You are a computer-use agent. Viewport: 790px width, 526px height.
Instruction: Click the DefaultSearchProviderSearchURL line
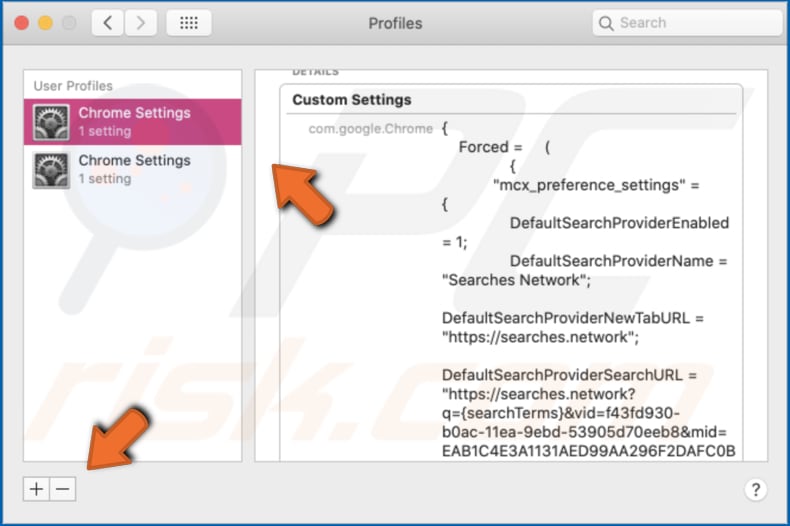(569, 375)
